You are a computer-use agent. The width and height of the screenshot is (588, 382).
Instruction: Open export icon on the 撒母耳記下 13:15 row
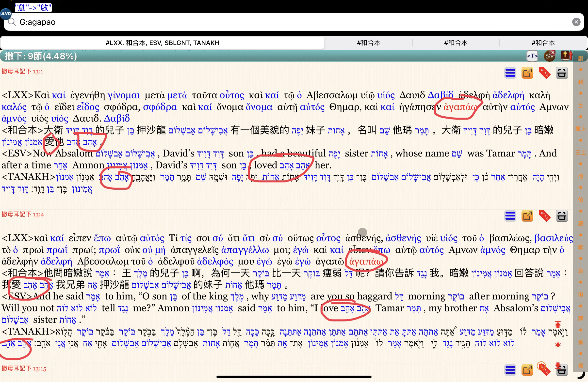(528, 370)
